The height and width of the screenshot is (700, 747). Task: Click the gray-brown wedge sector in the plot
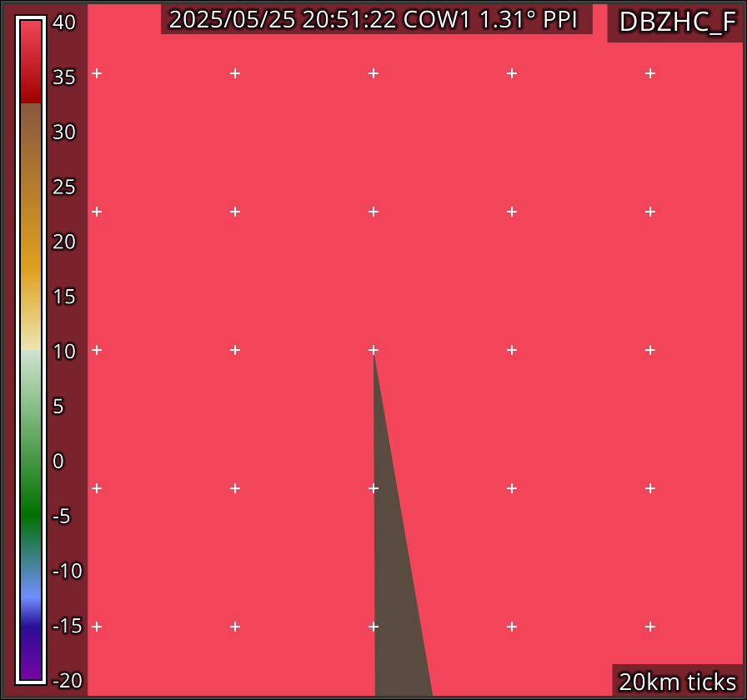point(395,572)
